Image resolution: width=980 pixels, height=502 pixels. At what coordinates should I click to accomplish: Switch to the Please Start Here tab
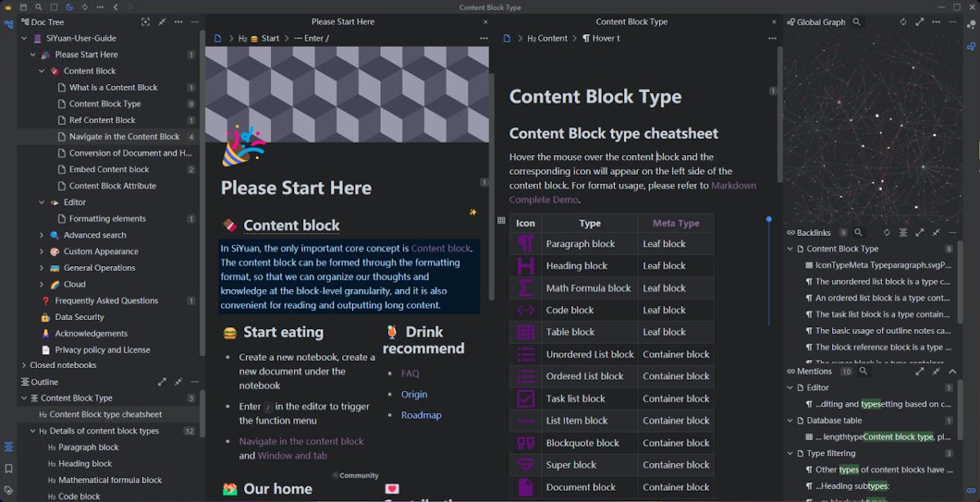(343, 22)
